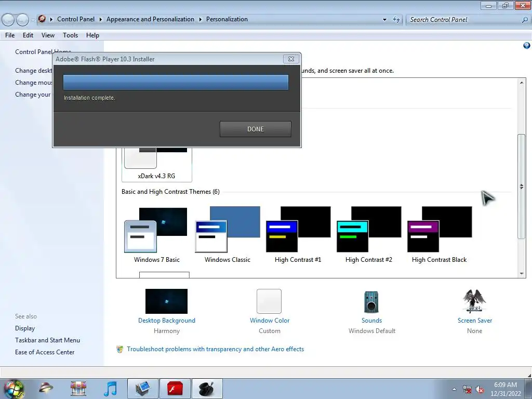Open Desktop Background settings icon
Viewport: 532px width, 399px height.
[x=166, y=301]
